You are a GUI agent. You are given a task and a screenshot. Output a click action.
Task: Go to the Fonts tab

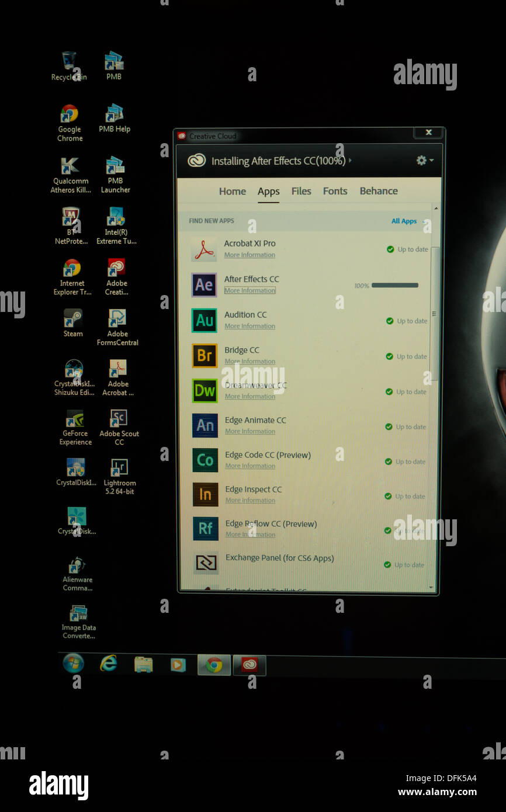[x=335, y=191]
